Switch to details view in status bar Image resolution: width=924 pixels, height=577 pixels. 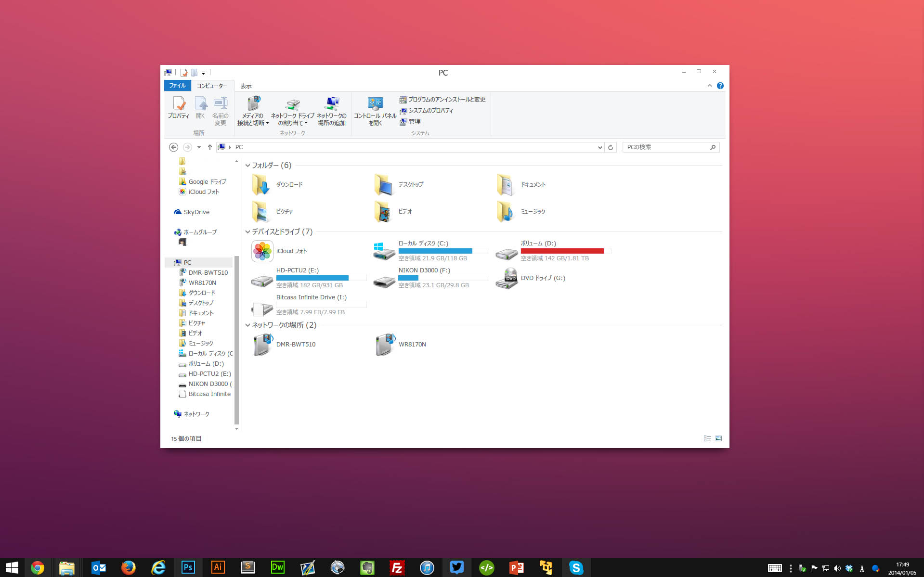coord(707,438)
